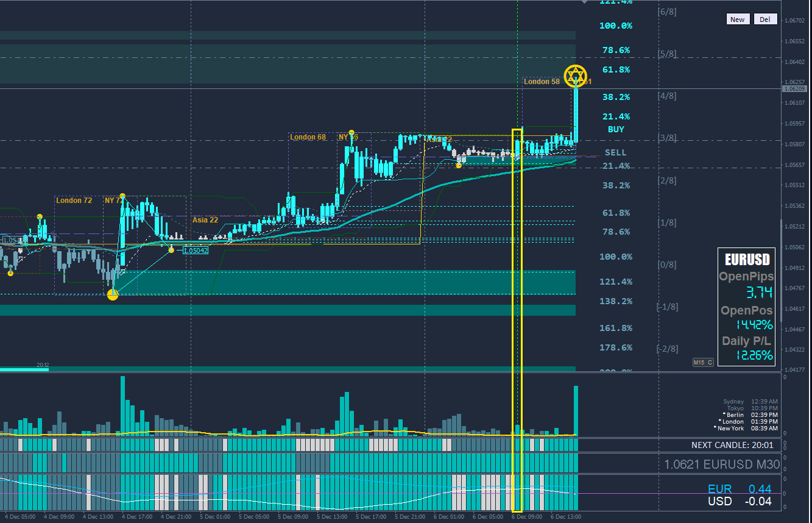
Task: Click the BUY zone label
Action: coord(616,129)
